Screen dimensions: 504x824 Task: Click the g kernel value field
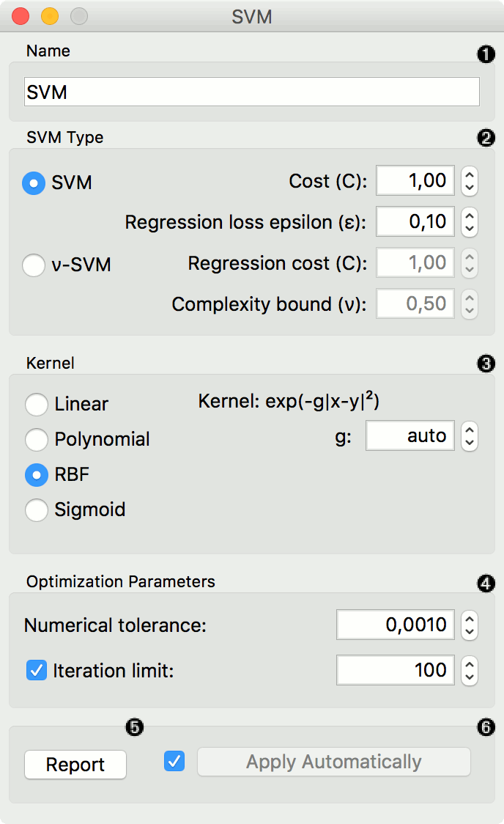click(x=410, y=436)
